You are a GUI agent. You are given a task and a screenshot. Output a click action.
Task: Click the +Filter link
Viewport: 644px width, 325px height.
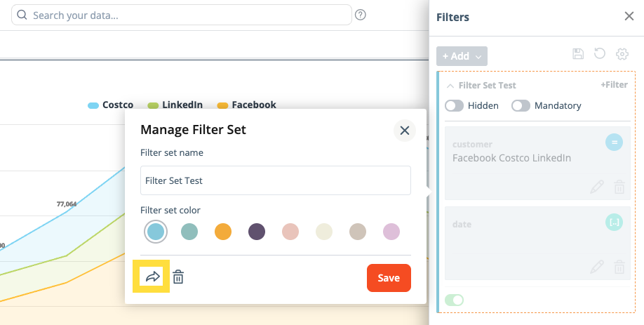pyautogui.click(x=614, y=85)
